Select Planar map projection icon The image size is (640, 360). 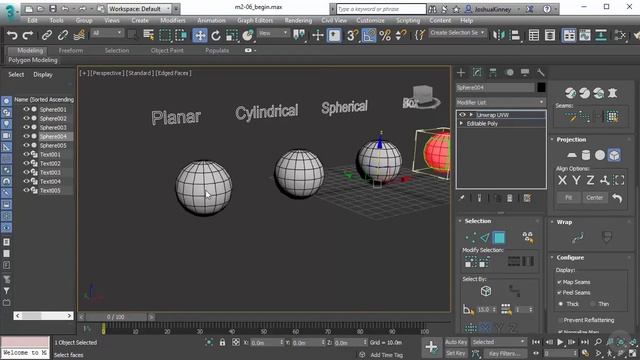[572, 155]
